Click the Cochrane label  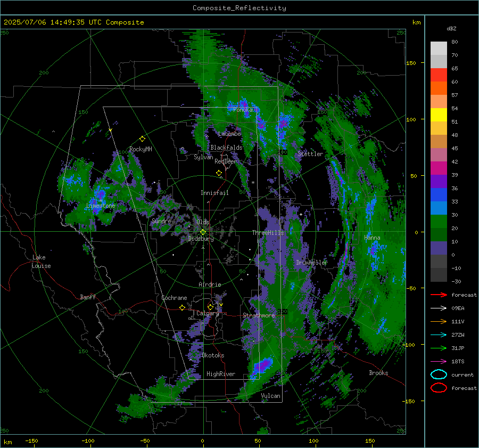174,298
